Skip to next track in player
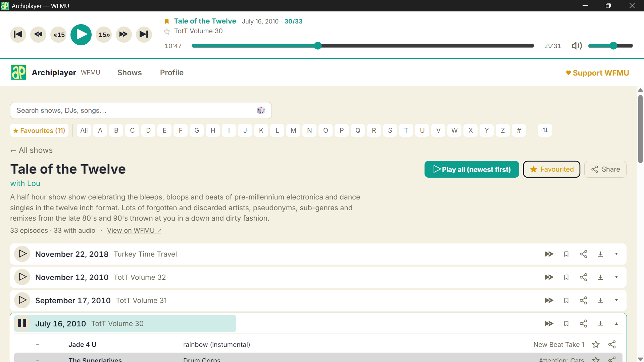644x362 pixels. tap(144, 34)
